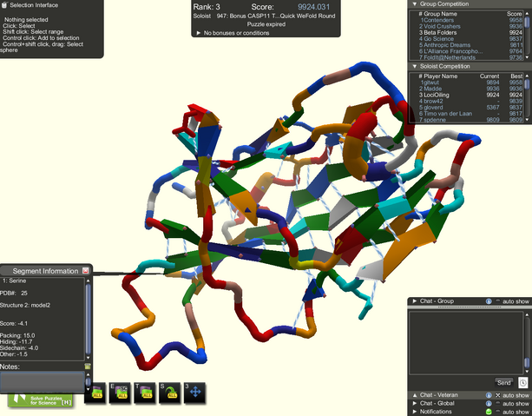Screen dimensions: 532x416
Task: Click the clock icon beside Send
Action: (522, 383)
